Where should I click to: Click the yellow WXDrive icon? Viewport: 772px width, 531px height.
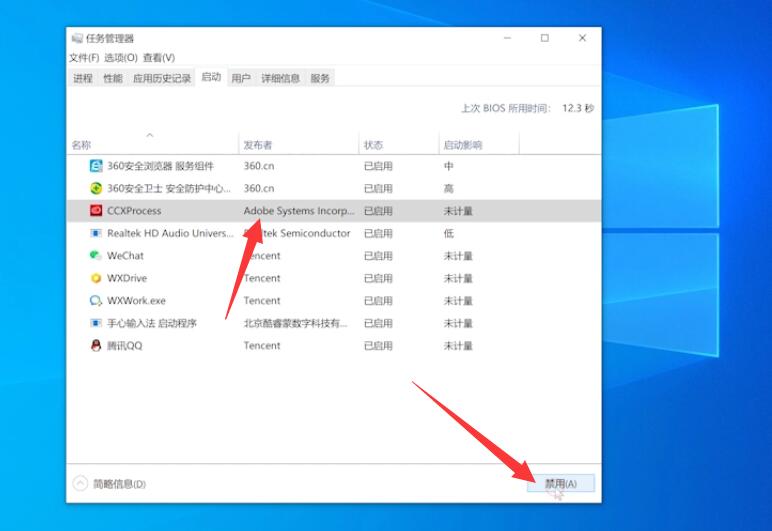pos(96,278)
